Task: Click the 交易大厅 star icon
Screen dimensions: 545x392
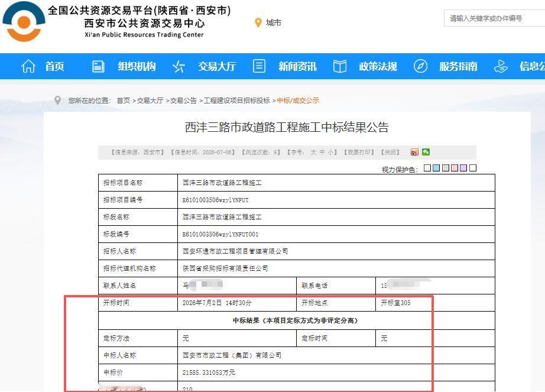Action: (179, 66)
